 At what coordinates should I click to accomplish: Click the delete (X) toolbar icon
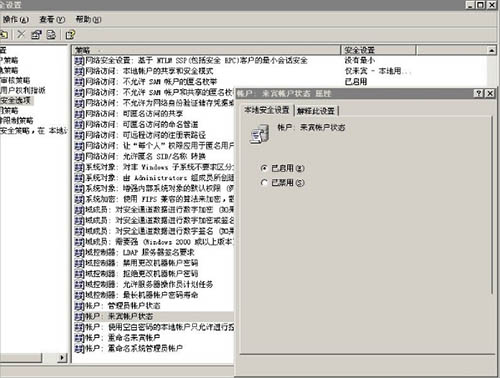(21, 34)
